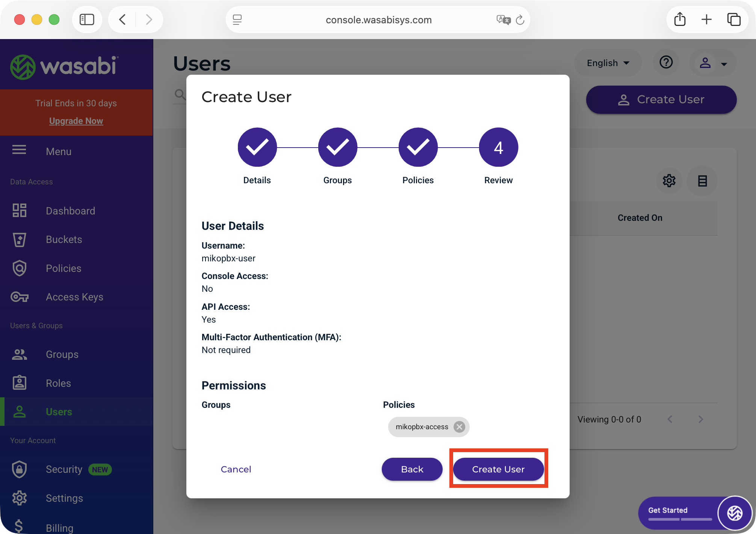Click Safari sidebar toggle icon
The image size is (756, 534).
point(87,20)
